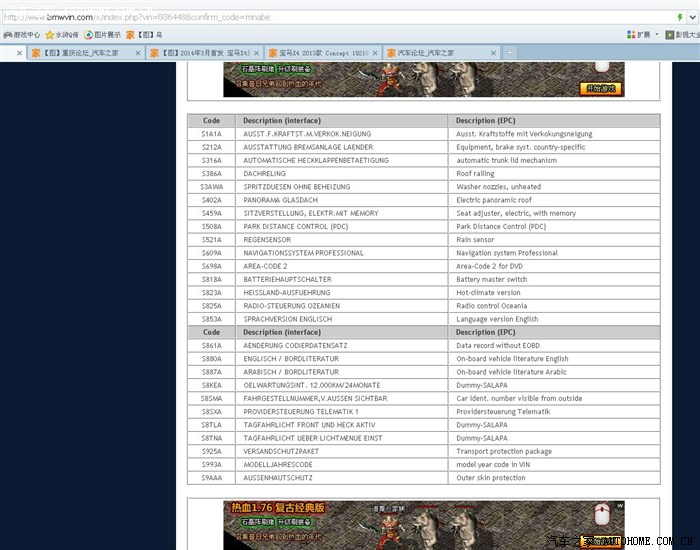700x550 pixels.
Task: Open a new browser tab
Action: click(510, 52)
